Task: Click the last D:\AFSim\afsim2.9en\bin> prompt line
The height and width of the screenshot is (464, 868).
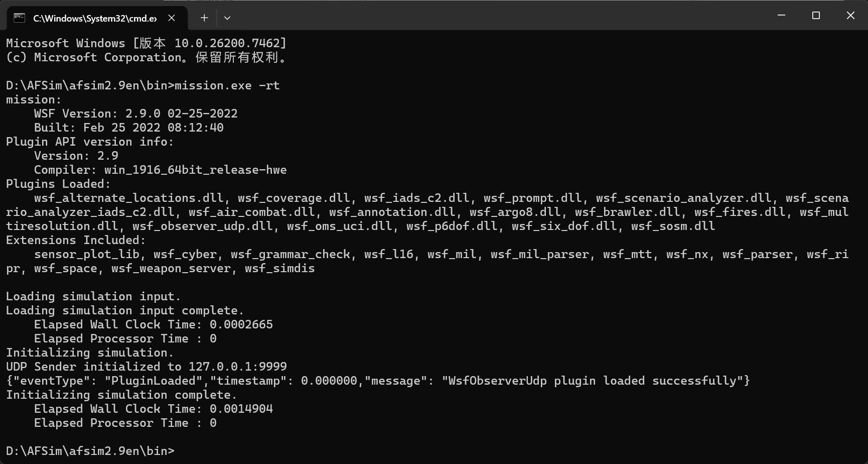Action: [x=90, y=451]
